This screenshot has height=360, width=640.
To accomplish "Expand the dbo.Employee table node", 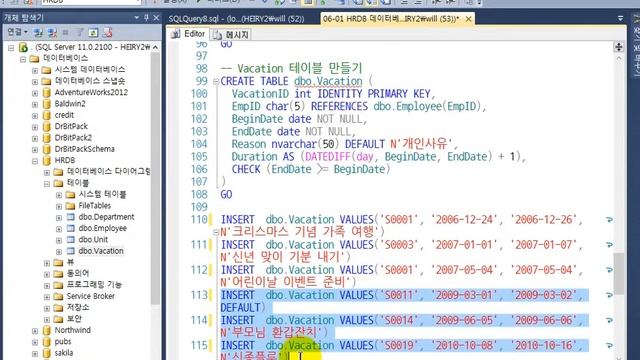I will click(59, 229).
